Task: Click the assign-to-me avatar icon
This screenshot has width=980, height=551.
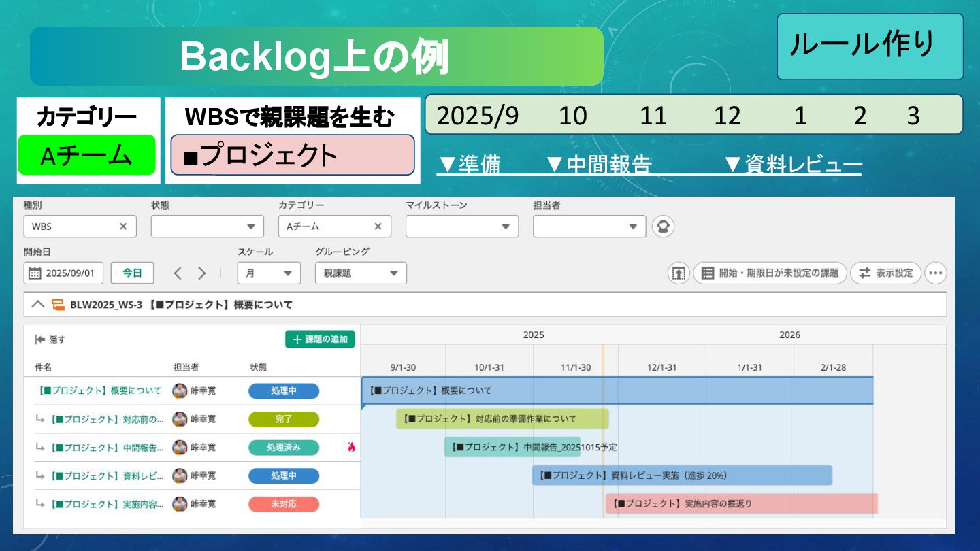Action: 663,227
